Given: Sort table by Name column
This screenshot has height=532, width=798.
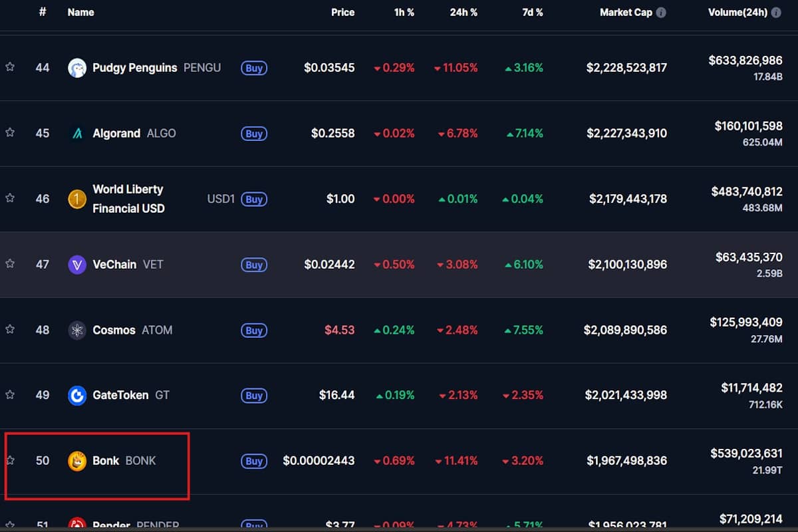Looking at the screenshot, I should [x=80, y=12].
